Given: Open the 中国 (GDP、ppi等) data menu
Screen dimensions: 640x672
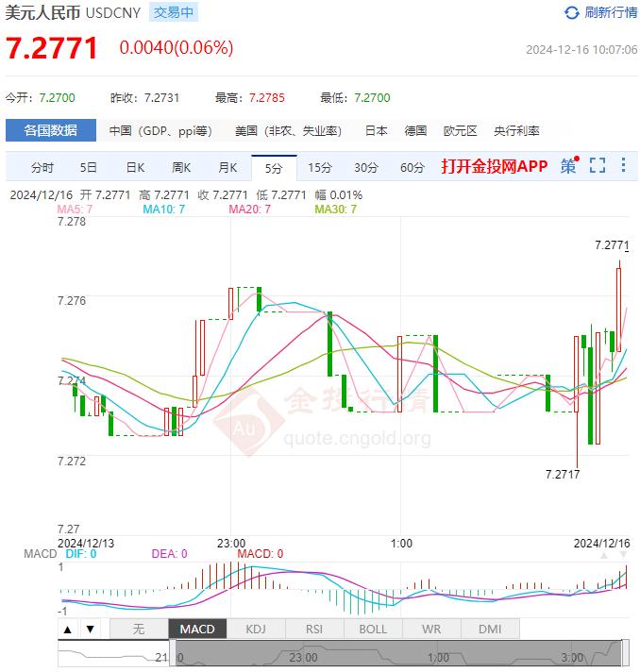Looking at the screenshot, I should [x=160, y=130].
